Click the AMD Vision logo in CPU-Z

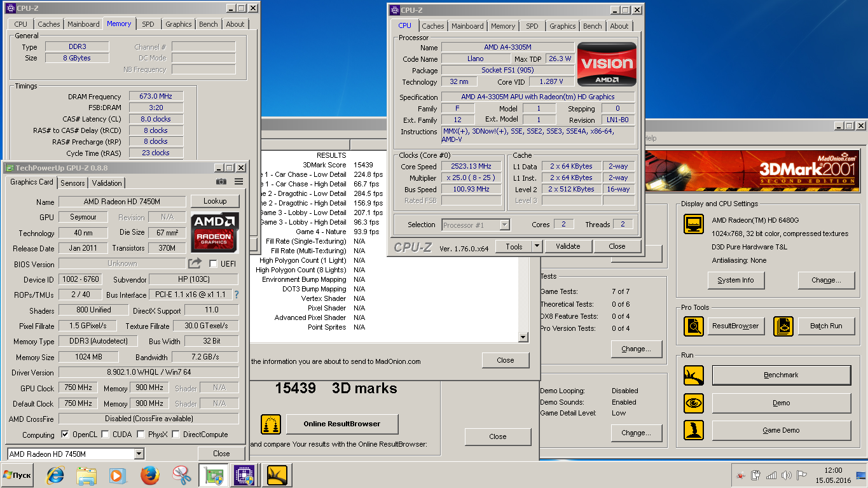607,64
